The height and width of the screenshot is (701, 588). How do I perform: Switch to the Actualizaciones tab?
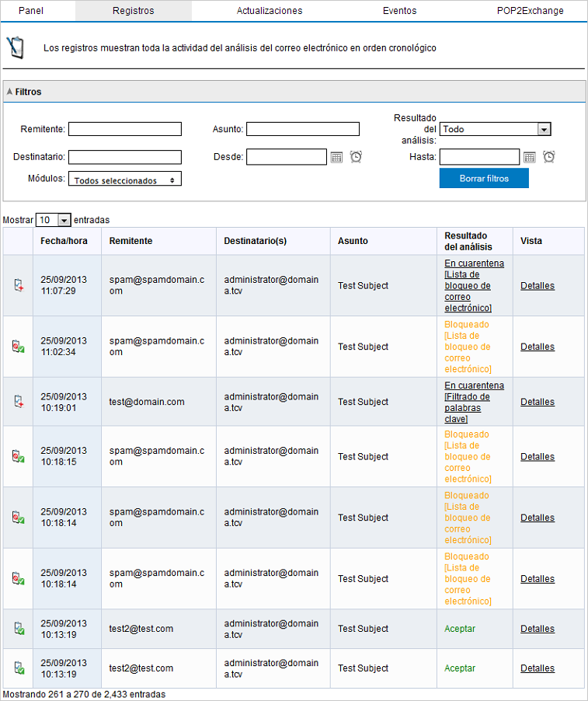pyautogui.click(x=270, y=11)
